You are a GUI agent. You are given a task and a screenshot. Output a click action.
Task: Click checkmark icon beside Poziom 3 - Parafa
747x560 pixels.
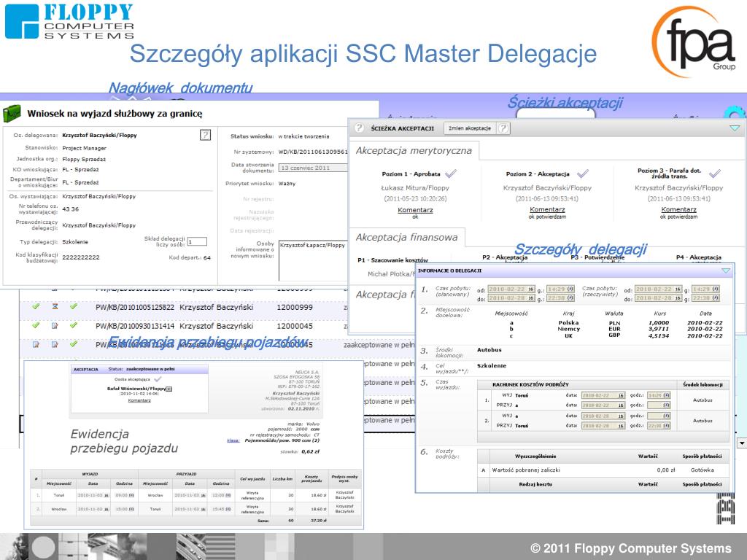715,174
